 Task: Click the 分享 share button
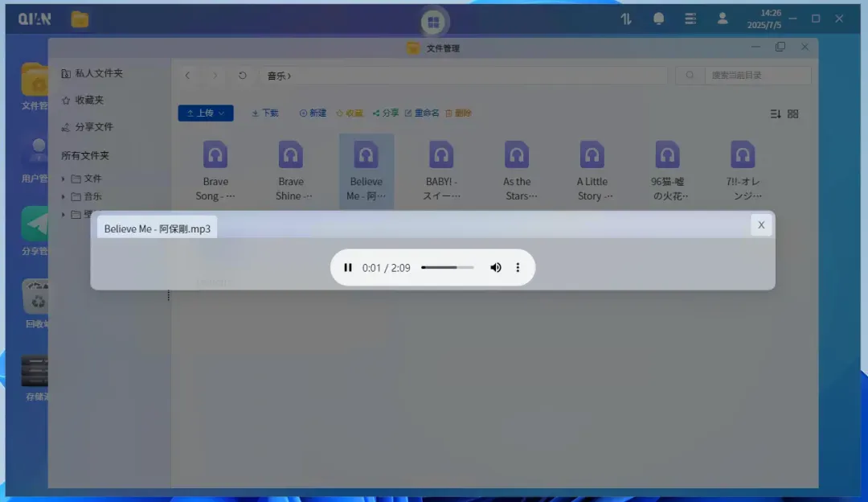(x=385, y=113)
